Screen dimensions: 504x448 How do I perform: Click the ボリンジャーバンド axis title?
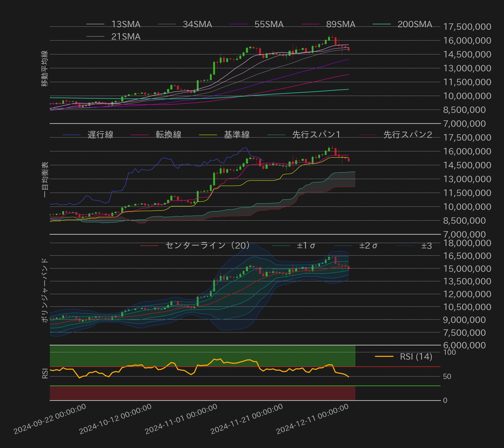tap(45, 290)
